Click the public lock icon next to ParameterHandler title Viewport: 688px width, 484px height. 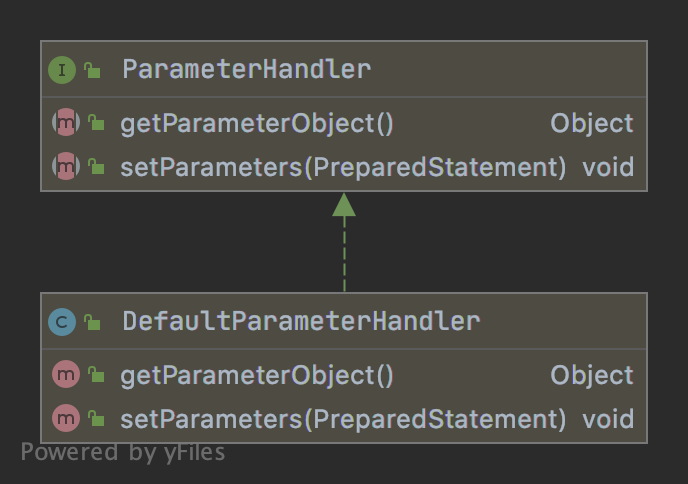tap(92, 70)
